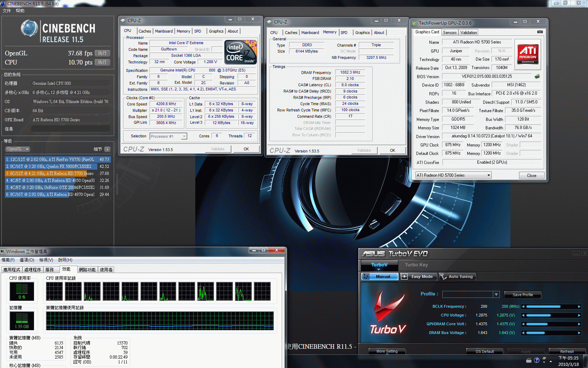
Task: Run the OpenGL test via 执行 button
Action: click(x=102, y=53)
